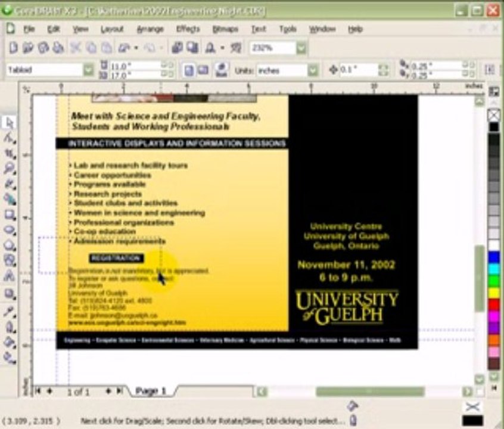Pick the No Color swatch in palette
The width and height of the screenshot is (504, 429).
(x=494, y=115)
